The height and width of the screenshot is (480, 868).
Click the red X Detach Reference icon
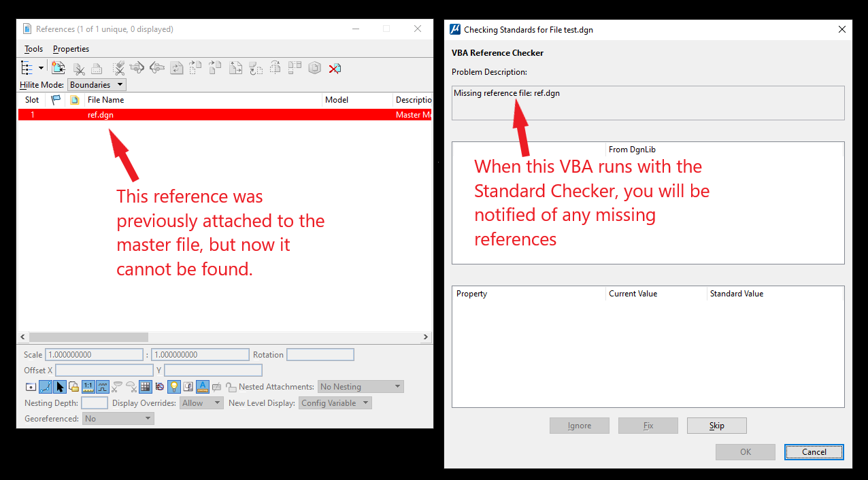point(334,68)
